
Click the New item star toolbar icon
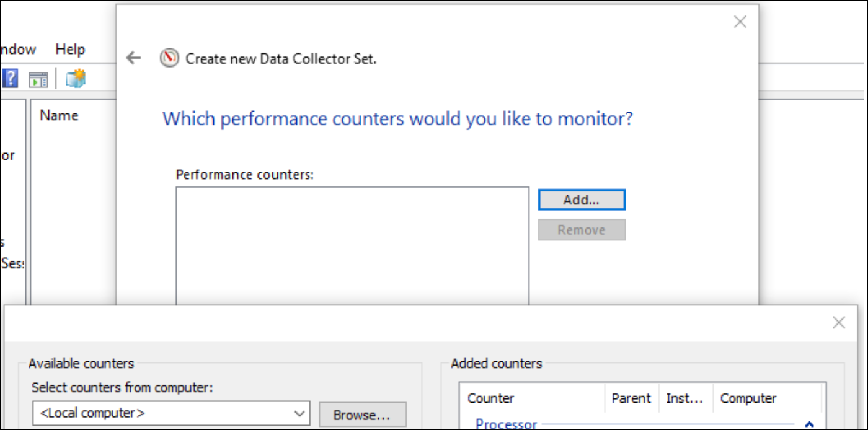pyautogui.click(x=75, y=79)
